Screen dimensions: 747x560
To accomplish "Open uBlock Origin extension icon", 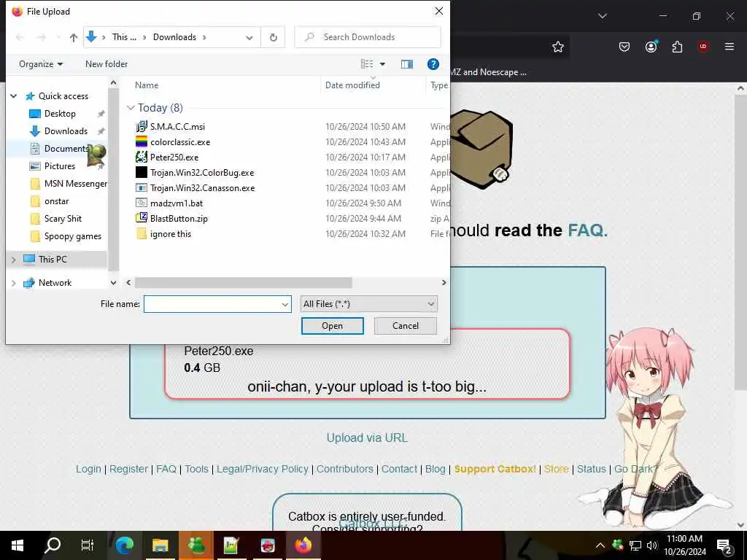I will coord(703,47).
